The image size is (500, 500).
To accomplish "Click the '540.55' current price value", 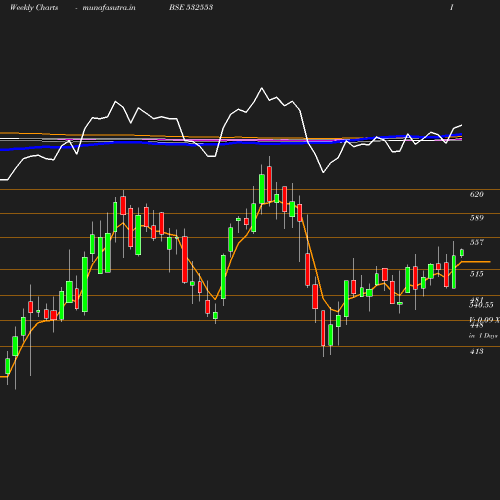I will [x=481, y=305].
